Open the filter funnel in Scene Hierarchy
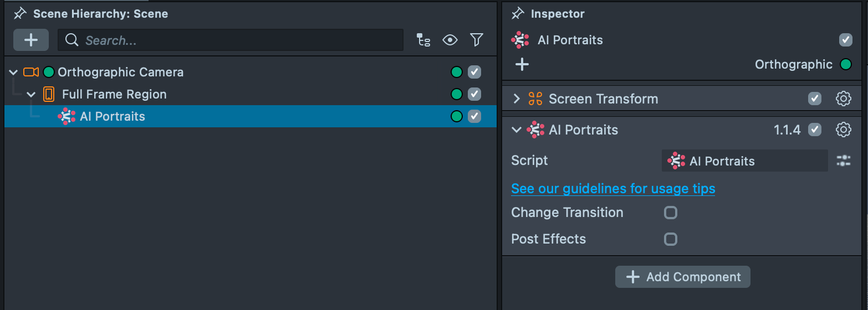868x310 pixels. coord(476,40)
